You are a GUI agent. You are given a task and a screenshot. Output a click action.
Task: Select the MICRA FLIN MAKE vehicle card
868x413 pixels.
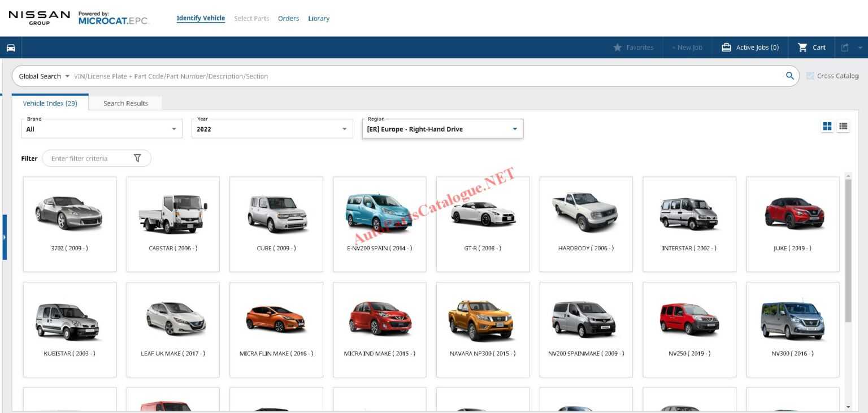click(276, 329)
